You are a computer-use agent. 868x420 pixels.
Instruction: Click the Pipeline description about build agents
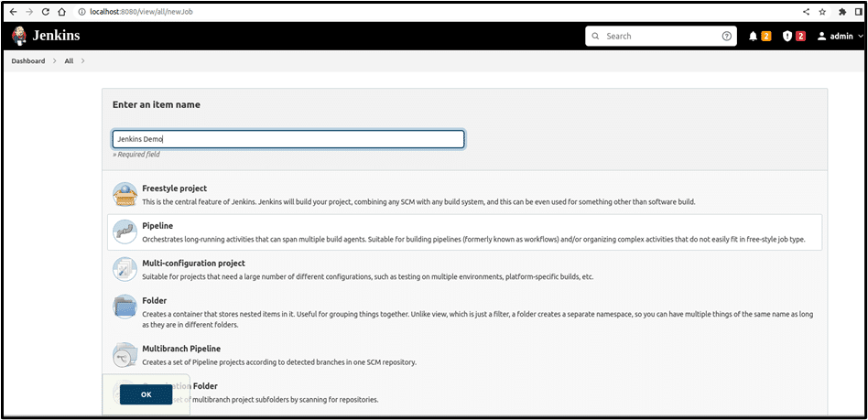click(474, 240)
